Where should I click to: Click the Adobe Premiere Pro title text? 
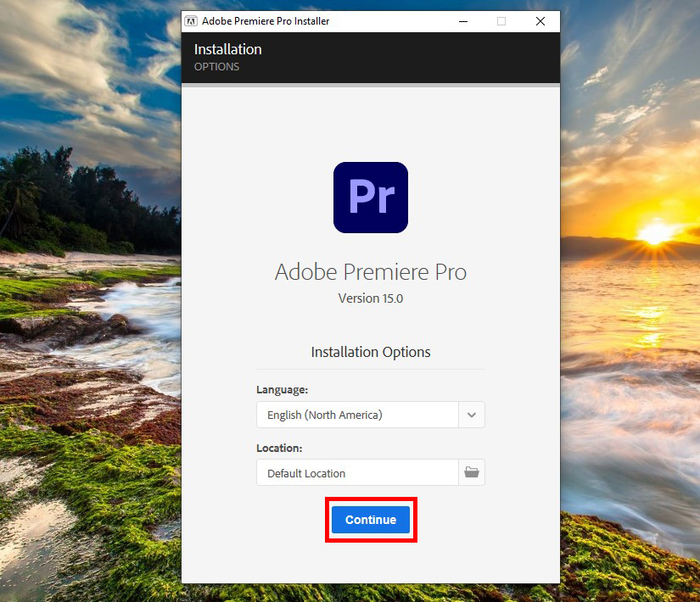click(x=371, y=271)
